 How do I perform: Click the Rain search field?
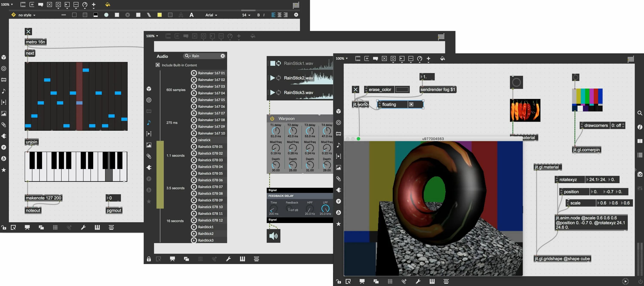(x=205, y=56)
